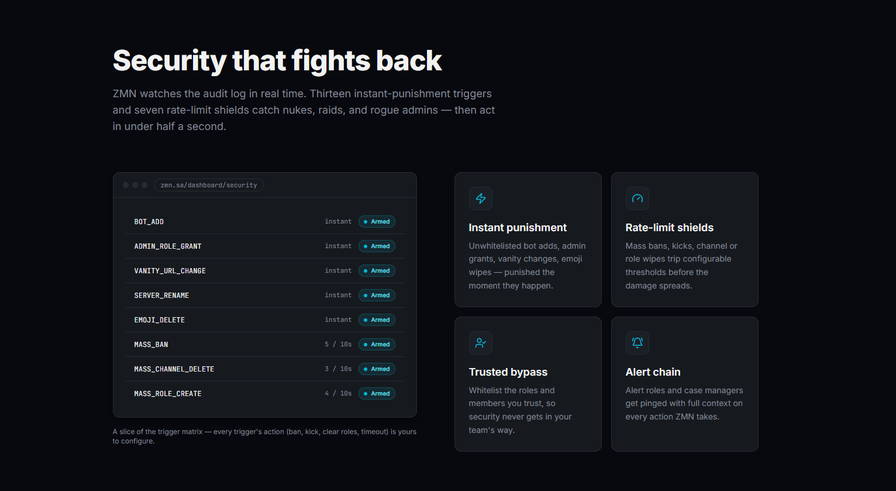The image size is (896, 491).
Task: Click the speedometer Rate-limit shields icon
Action: pyautogui.click(x=637, y=198)
